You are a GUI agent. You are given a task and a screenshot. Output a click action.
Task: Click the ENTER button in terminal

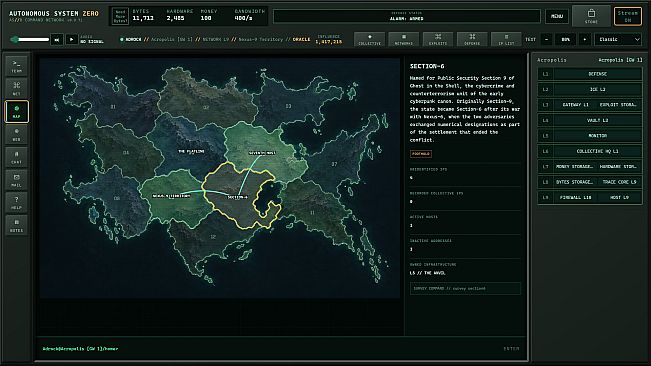[x=511, y=349]
